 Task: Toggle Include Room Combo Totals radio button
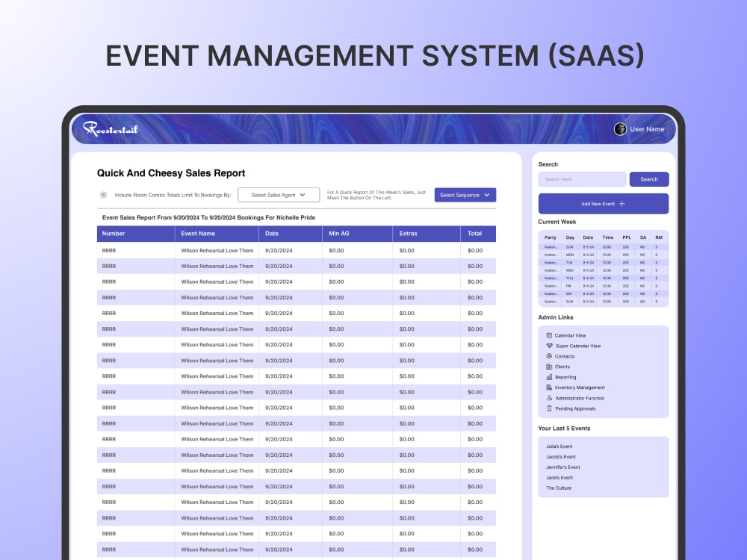pos(103,195)
